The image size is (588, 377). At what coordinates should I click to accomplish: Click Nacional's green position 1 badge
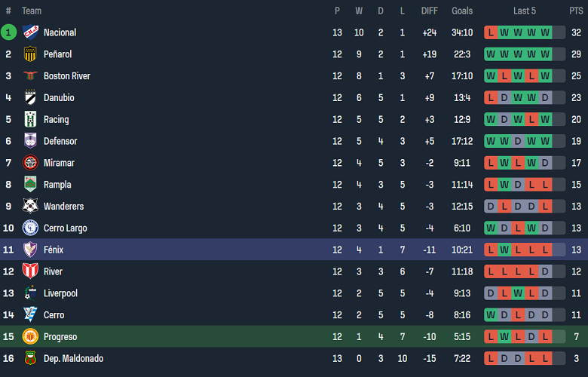tap(8, 32)
